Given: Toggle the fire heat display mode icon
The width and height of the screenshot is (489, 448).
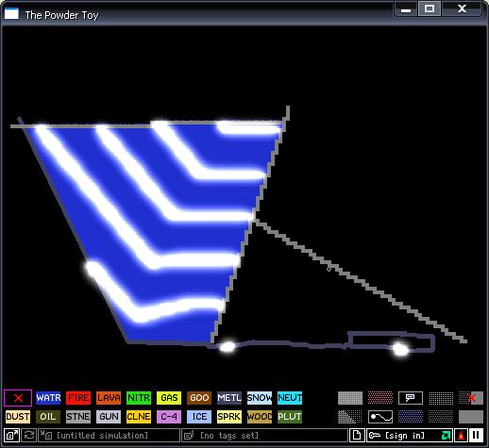Looking at the screenshot, I should click(461, 436).
